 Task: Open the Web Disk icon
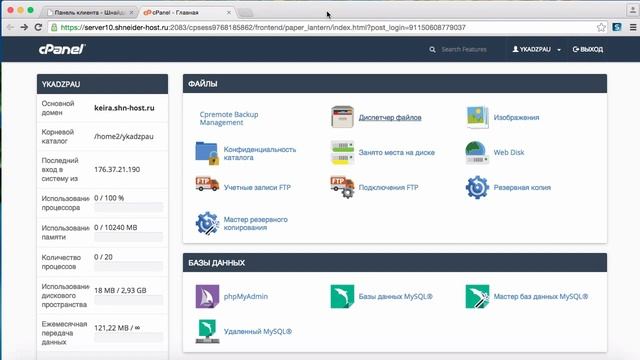coord(477,152)
